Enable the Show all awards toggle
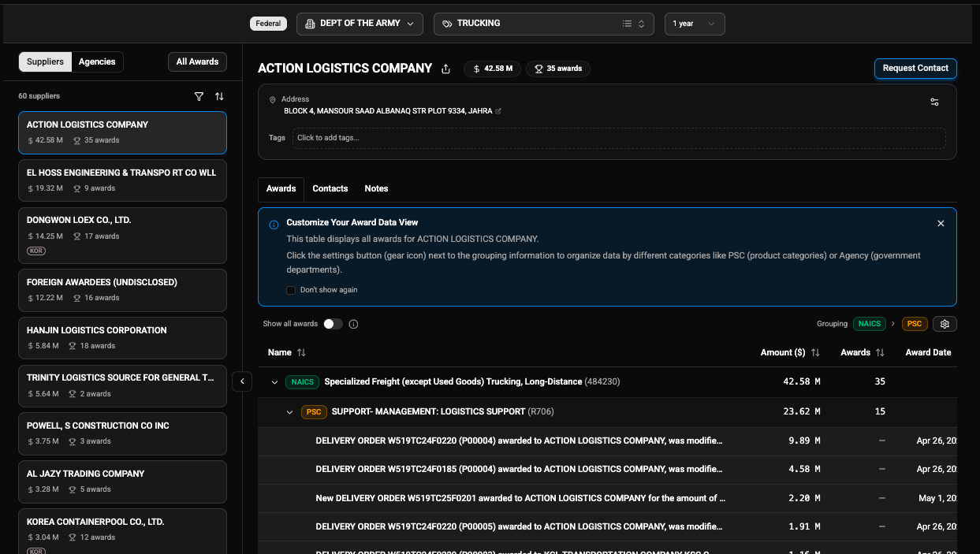 (x=333, y=324)
